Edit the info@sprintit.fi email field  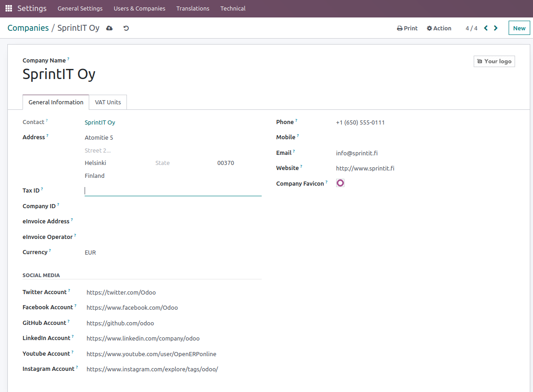[425, 153]
